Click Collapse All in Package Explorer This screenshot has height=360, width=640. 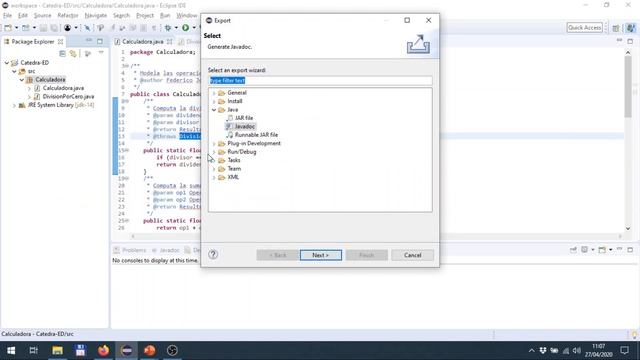point(62,53)
